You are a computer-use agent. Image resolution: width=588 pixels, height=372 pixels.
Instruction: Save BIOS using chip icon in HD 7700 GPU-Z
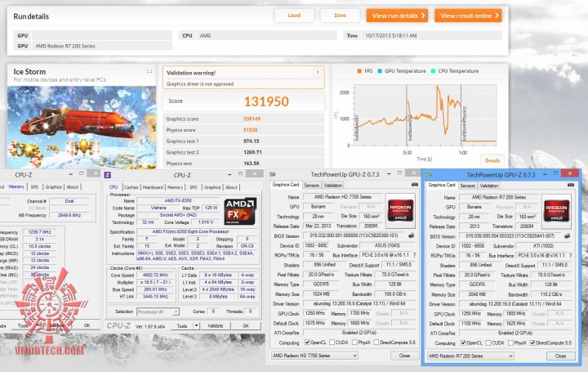pyautogui.click(x=411, y=235)
